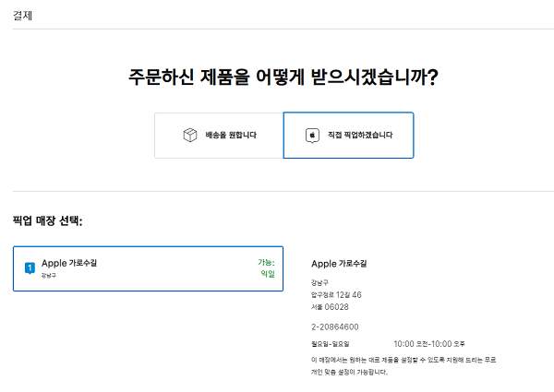Click the 'Apple 가로수길' title in details panel
Screen dimensions: 554x392
[x=339, y=264]
